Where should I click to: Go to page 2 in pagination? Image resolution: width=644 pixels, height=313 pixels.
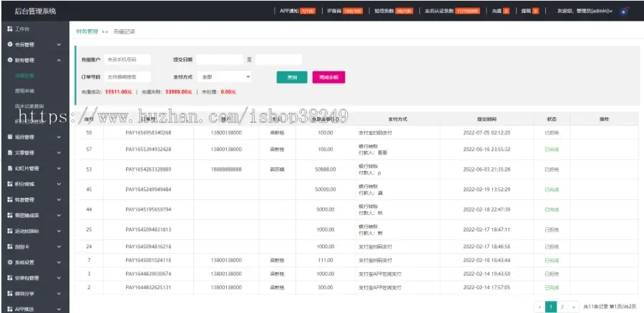[562, 306]
